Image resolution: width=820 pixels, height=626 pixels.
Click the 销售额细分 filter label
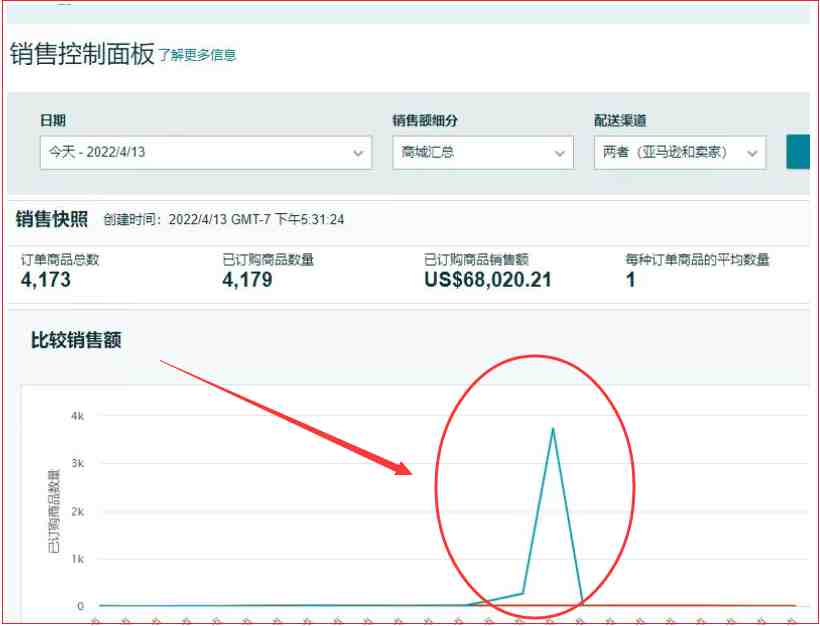[x=425, y=120]
